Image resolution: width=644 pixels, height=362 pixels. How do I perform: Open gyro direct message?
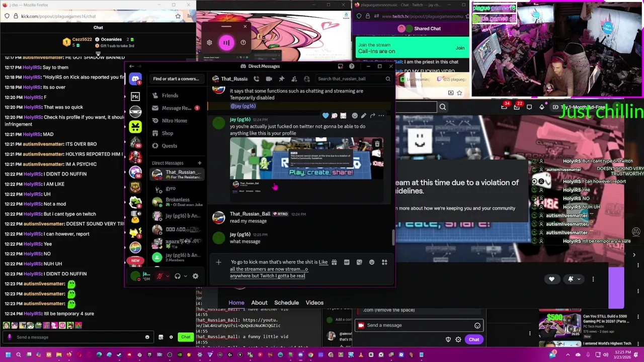(177, 188)
